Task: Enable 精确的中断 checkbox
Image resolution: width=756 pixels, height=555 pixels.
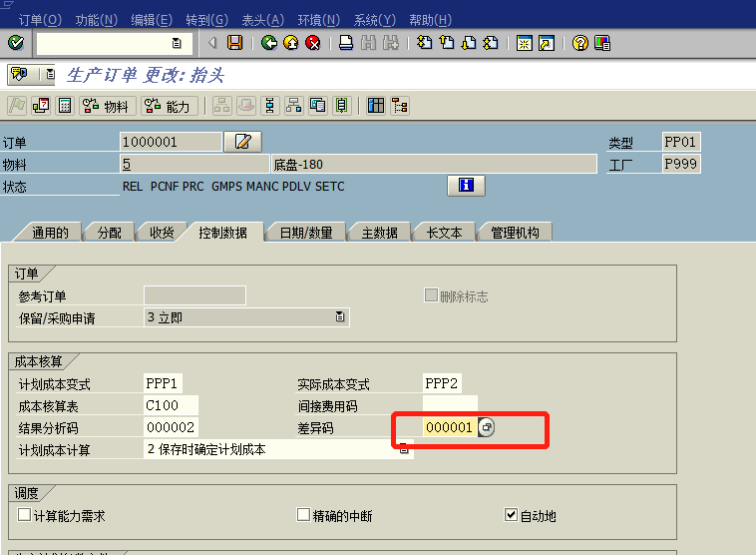Action: tap(303, 514)
